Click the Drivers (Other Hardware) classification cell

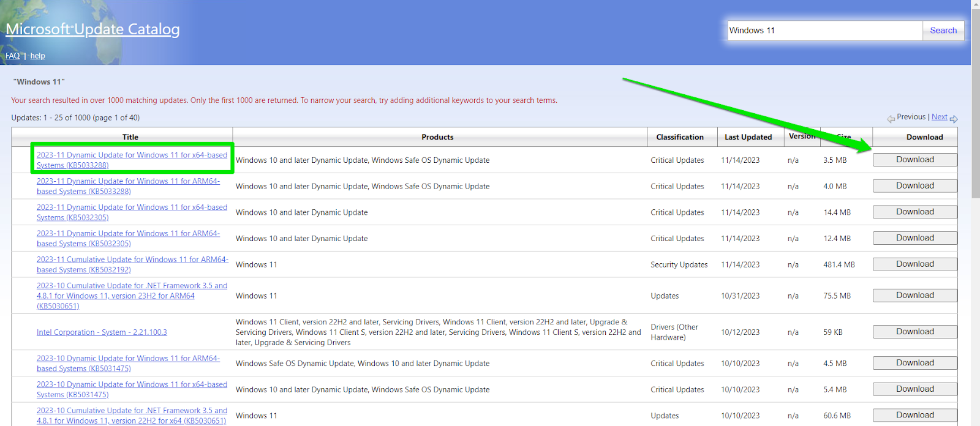coord(674,332)
